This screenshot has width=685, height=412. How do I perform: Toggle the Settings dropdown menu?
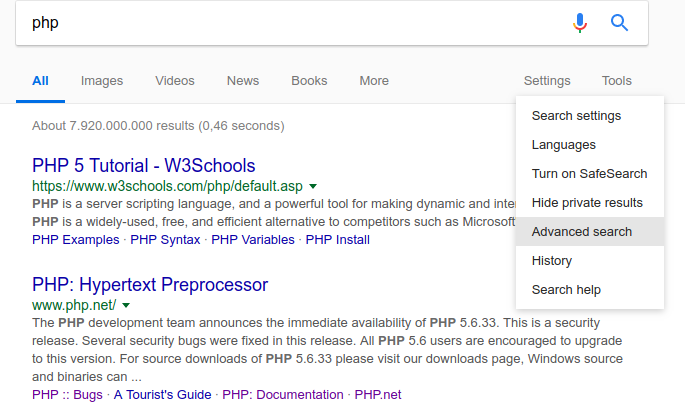[x=547, y=81]
